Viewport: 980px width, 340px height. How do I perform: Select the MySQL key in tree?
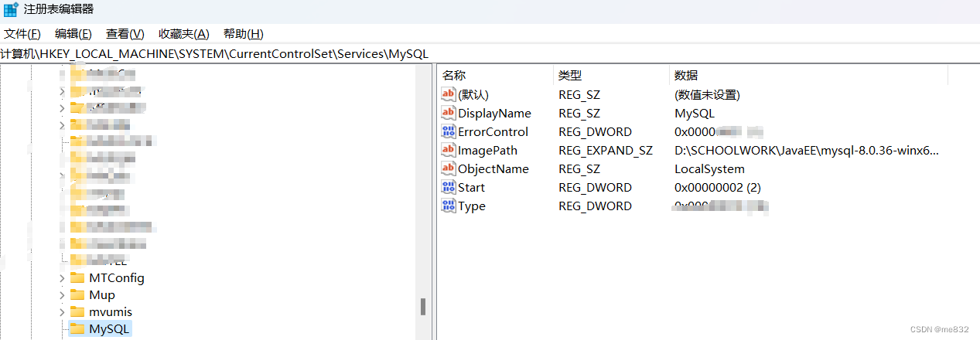coord(111,330)
